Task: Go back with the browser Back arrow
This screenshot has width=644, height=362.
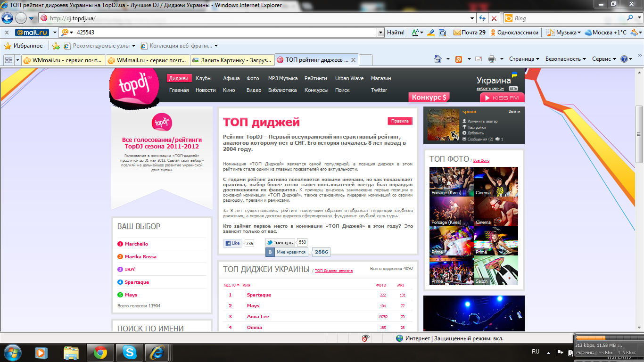Action: pyautogui.click(x=7, y=18)
